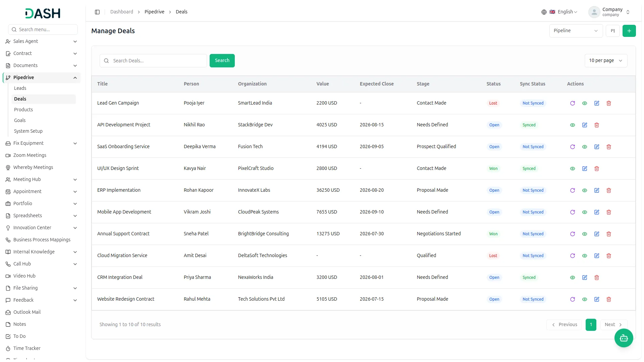Edit the Mobile App Development deal
This screenshot has width=644, height=362.
[x=597, y=212]
